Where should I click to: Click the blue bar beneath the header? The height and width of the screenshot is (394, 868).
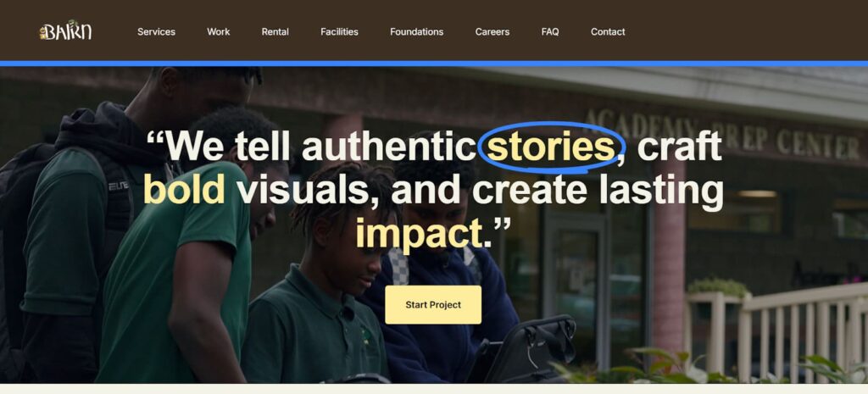click(434, 64)
